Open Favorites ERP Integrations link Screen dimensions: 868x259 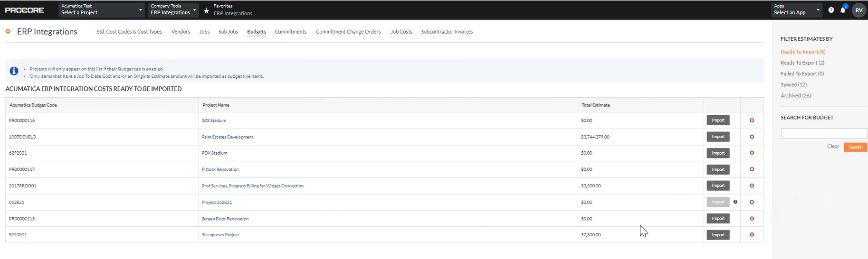point(233,13)
